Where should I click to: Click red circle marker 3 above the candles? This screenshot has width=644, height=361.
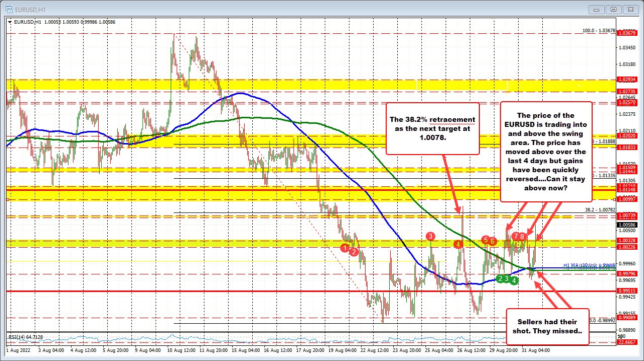(431, 235)
